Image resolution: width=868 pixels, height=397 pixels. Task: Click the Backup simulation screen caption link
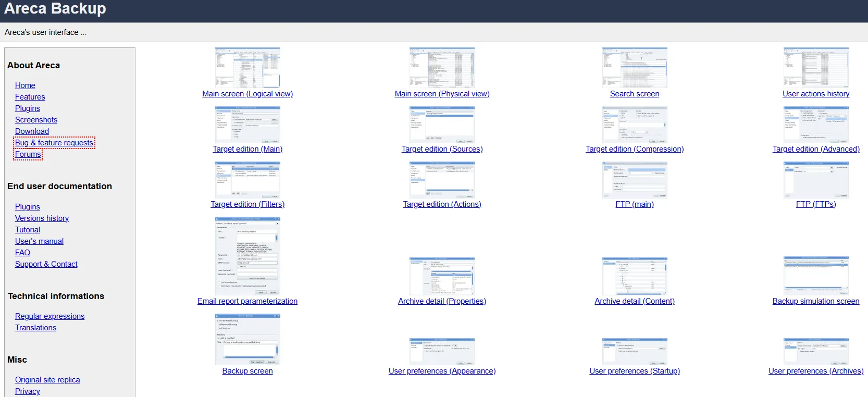pyautogui.click(x=816, y=301)
